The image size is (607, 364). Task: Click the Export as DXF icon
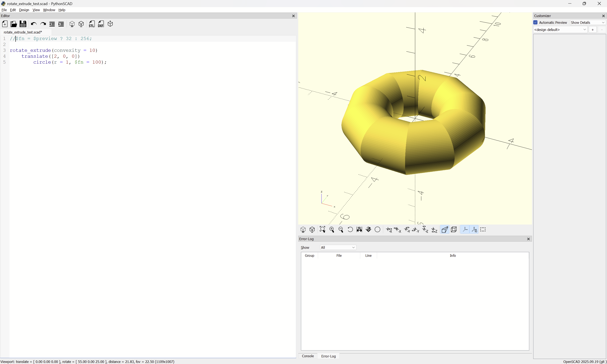coord(101,24)
